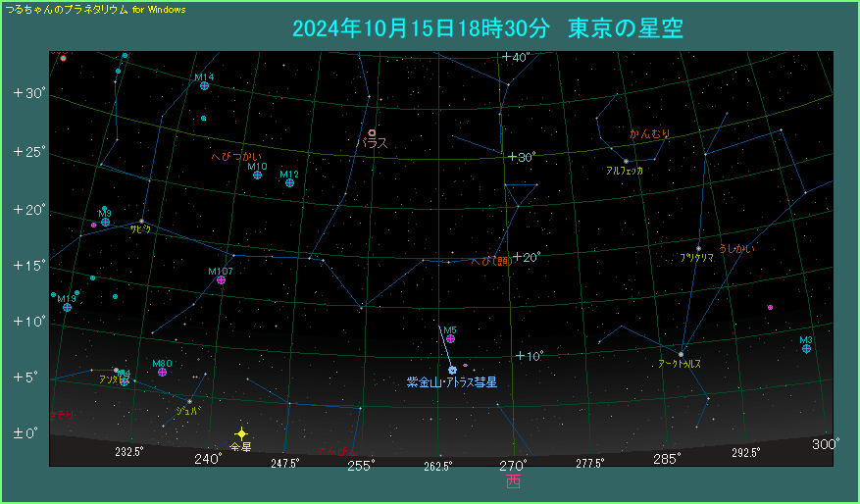Image resolution: width=860 pixels, height=504 pixels.
Task: Click the Arcturus (アークトゥルス) star
Action: click(x=681, y=354)
